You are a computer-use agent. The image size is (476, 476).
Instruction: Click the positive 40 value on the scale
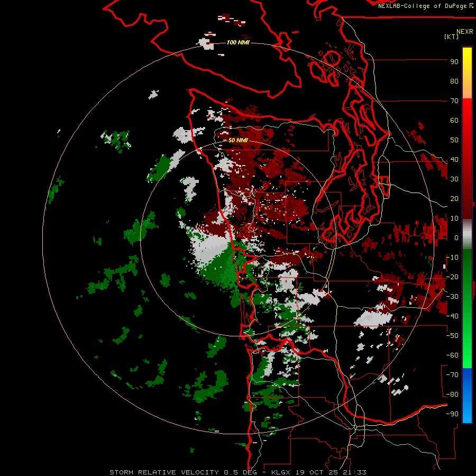454,160
